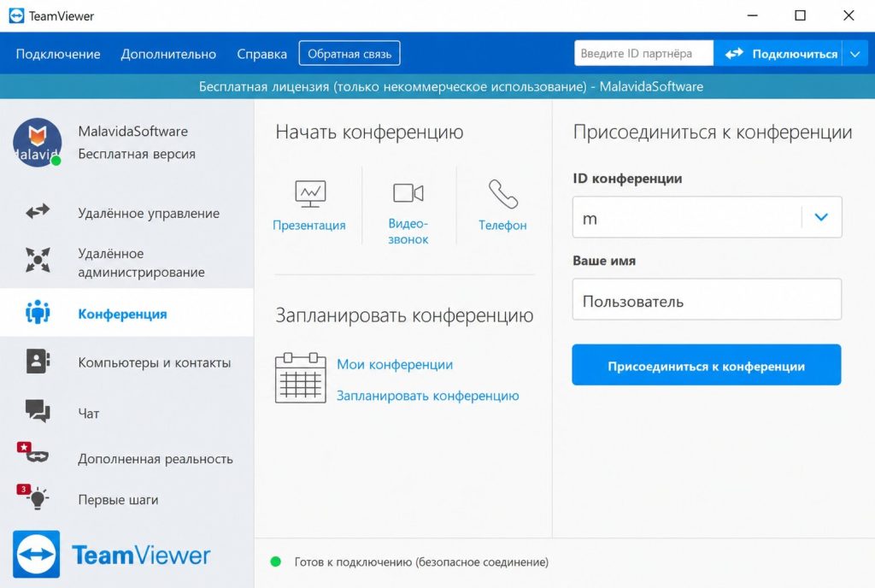The width and height of the screenshot is (875, 588).
Task: Click the Видео-звонок label
Action: pos(408,232)
